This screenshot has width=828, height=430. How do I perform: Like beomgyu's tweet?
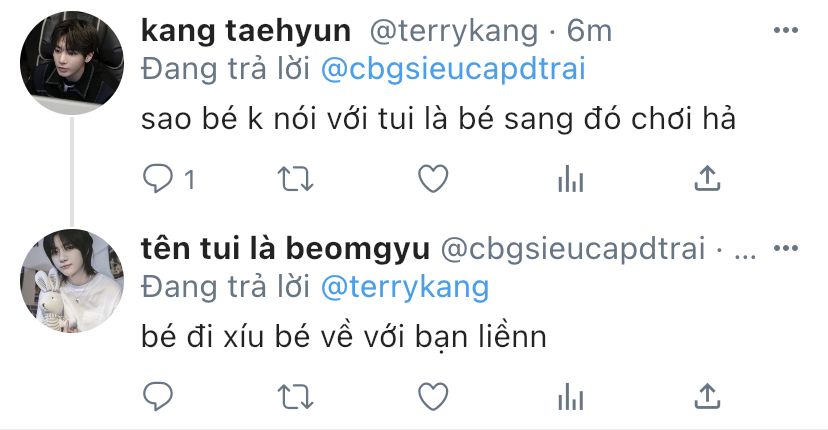433,396
